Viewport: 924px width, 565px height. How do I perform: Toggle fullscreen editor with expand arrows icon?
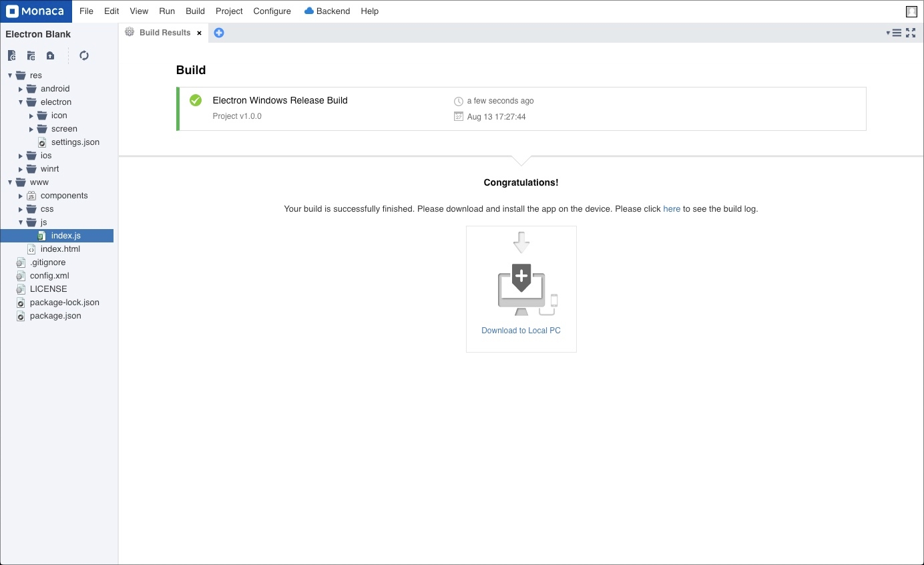coord(911,33)
